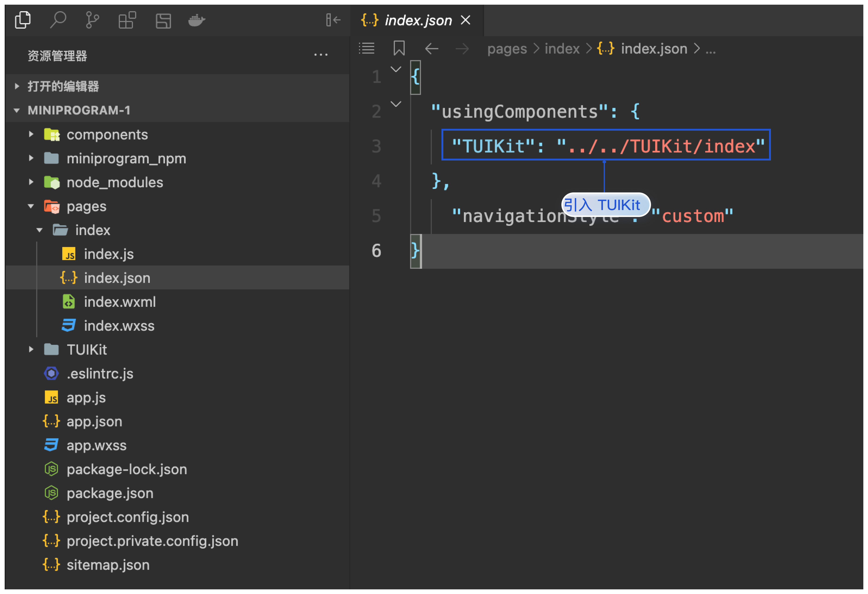The image size is (868, 594).
Task: Click 'pages' in the breadcrumb
Action: (x=507, y=49)
